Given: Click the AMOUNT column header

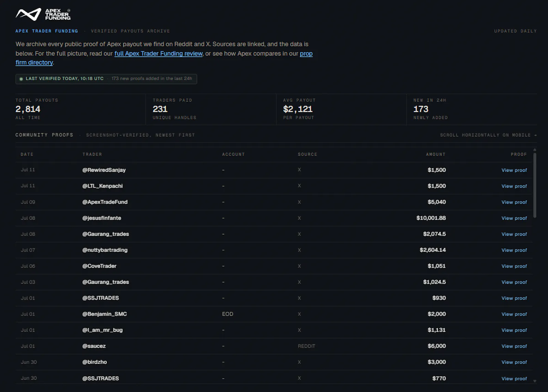Looking at the screenshot, I should pyautogui.click(x=436, y=155).
